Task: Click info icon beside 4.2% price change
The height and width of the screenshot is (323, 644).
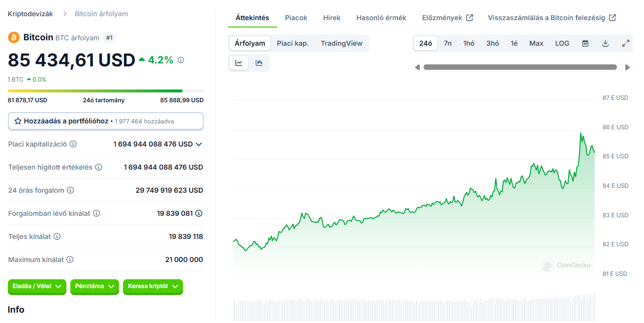Action: click(181, 60)
